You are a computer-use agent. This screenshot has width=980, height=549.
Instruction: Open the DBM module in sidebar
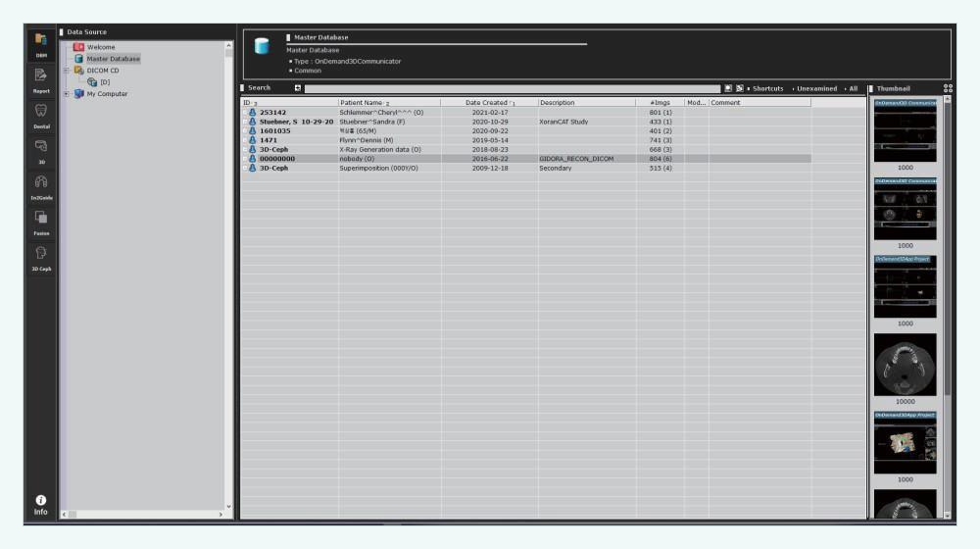40,44
